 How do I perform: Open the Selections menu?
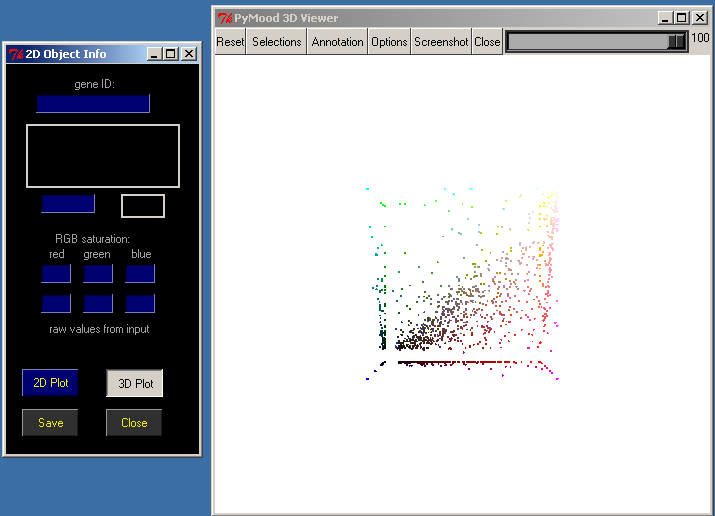(x=276, y=41)
